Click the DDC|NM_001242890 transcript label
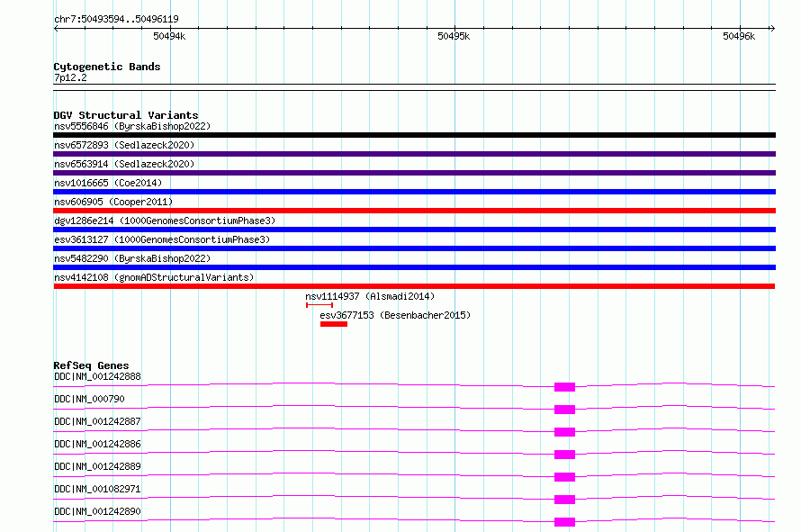Viewport: 801px width, 532px height. click(97, 511)
